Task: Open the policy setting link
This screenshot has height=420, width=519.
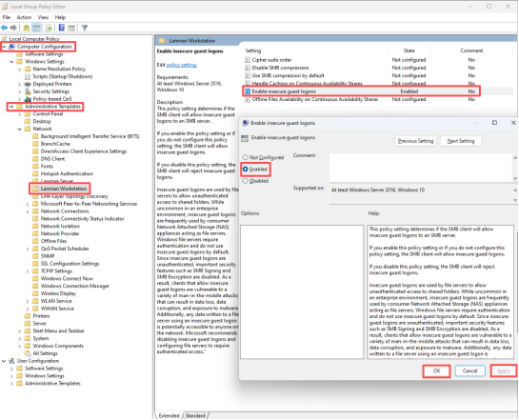Action: tap(181, 65)
